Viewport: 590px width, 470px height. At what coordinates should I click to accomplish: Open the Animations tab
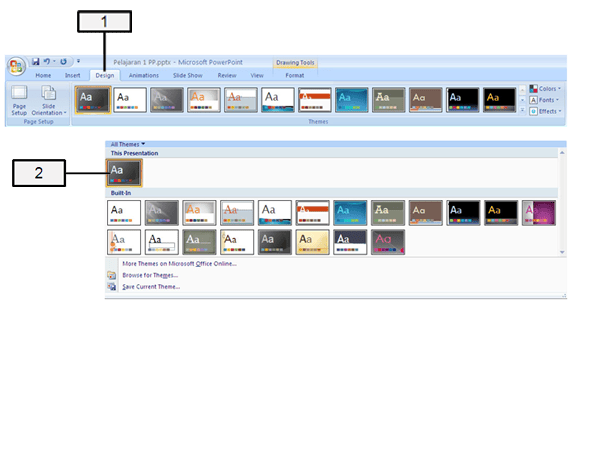coord(144,76)
